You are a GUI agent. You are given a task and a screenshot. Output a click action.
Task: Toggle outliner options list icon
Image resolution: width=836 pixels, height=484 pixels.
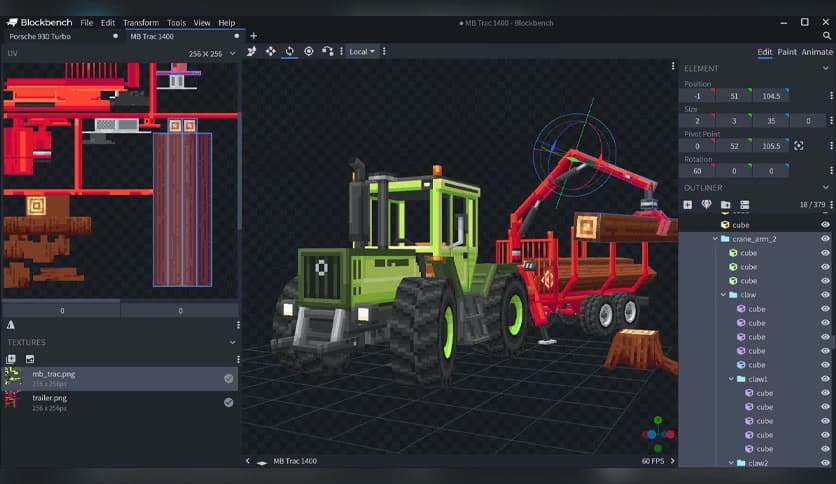coord(745,205)
